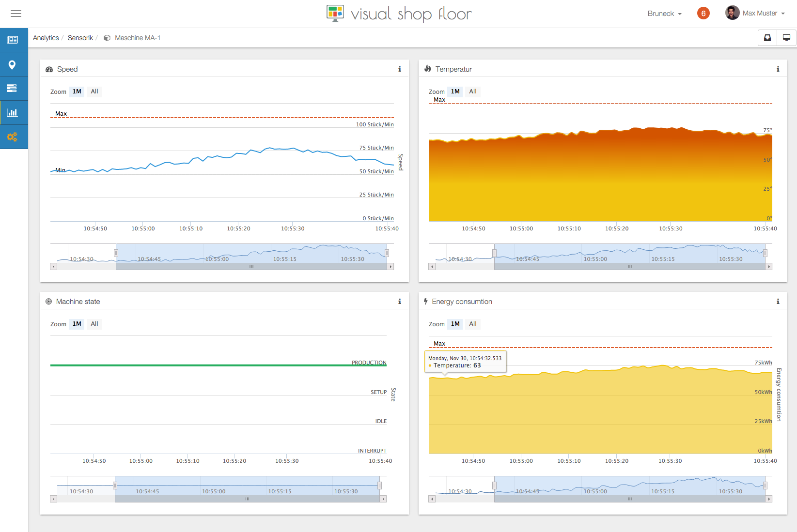Click Speed navigator right scroll arrow
This screenshot has width=797, height=532.
[391, 267]
